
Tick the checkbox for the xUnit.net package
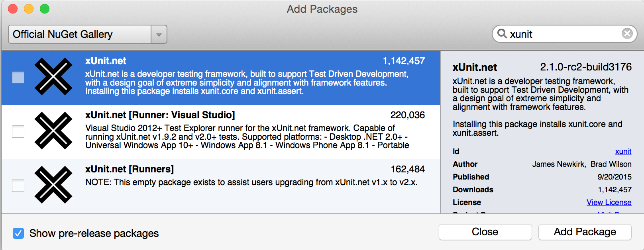click(18, 77)
